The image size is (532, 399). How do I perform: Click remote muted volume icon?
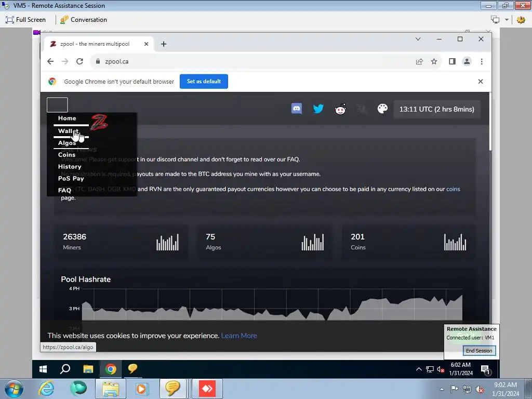(x=441, y=369)
